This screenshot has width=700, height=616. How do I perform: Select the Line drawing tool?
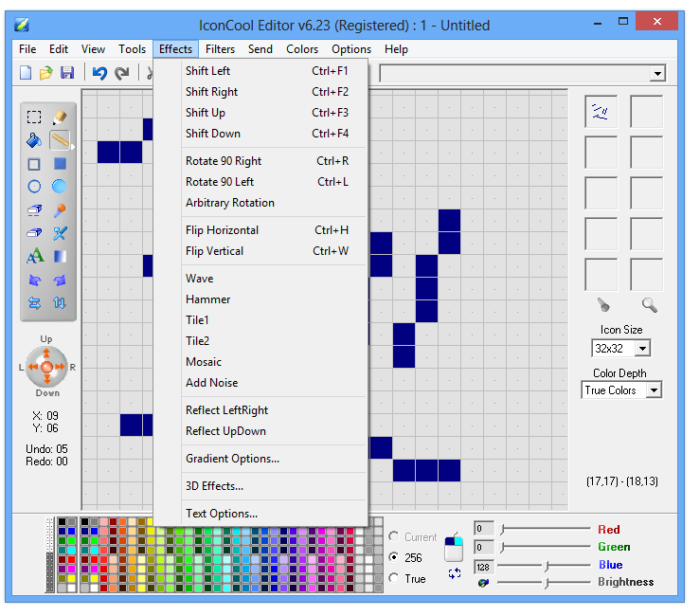pos(60,140)
